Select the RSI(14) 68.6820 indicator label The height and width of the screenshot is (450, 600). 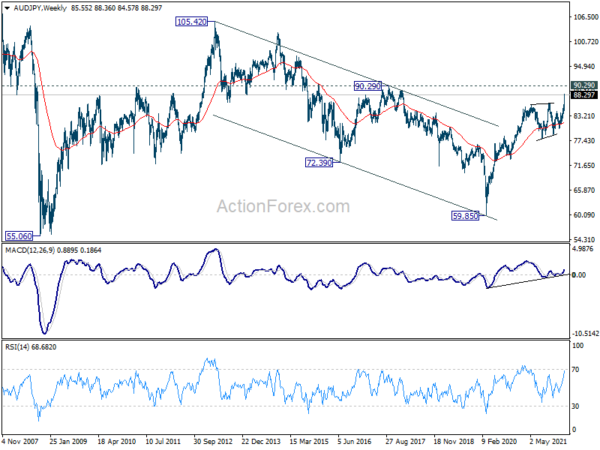31,347
